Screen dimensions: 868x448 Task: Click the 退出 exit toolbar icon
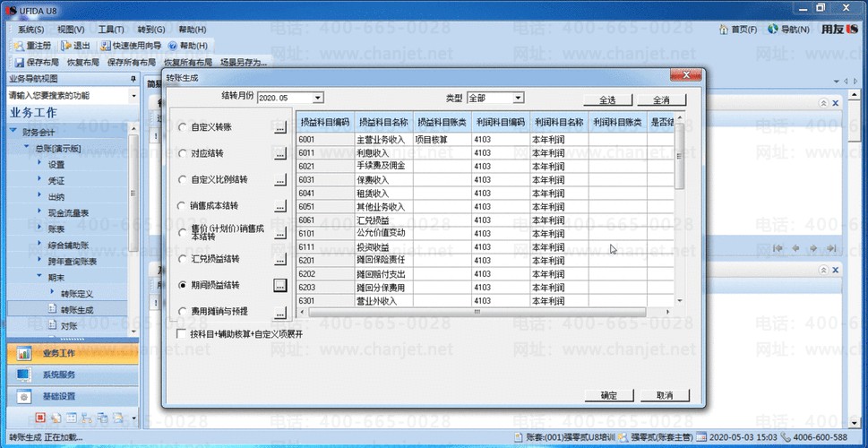click(66, 46)
